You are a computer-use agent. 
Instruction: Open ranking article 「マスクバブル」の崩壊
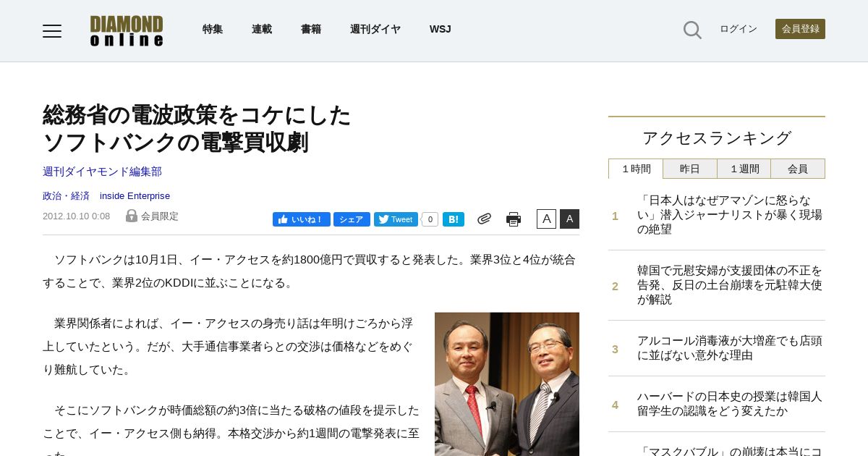coord(730,450)
